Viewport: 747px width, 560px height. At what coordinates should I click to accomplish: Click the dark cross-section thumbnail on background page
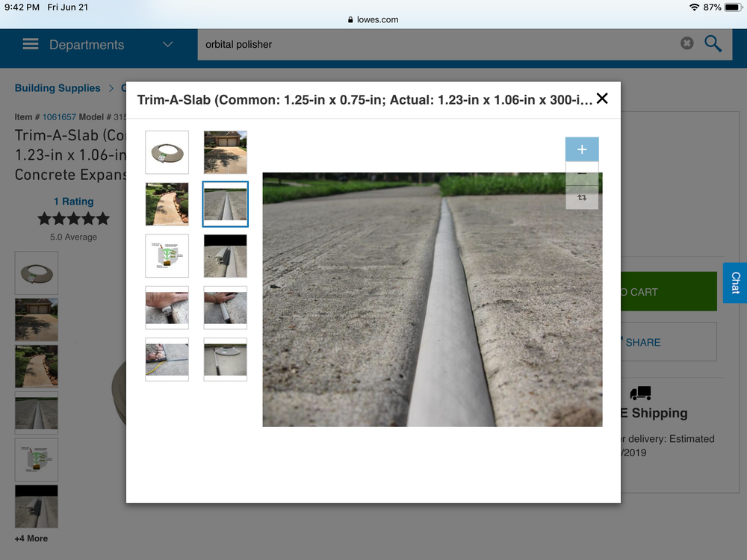coord(36,506)
